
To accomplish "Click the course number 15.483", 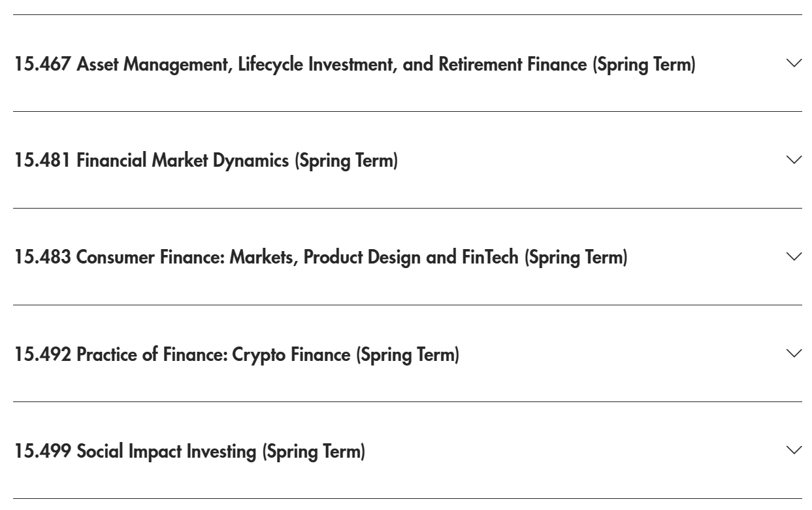I will coord(43,258).
